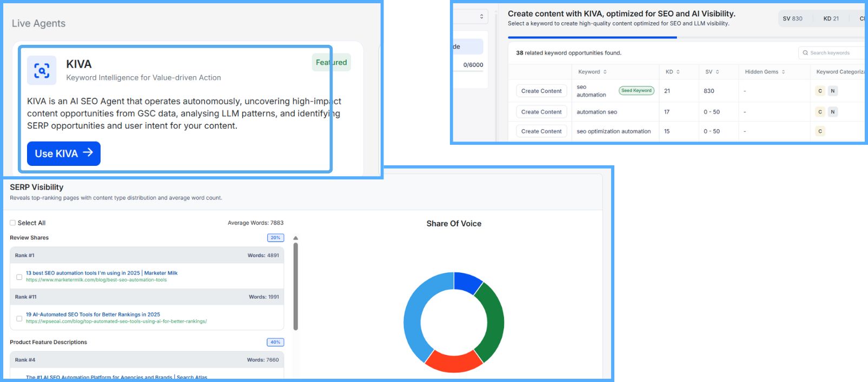Click the Use KIVA button
868x382 pixels.
coord(64,153)
